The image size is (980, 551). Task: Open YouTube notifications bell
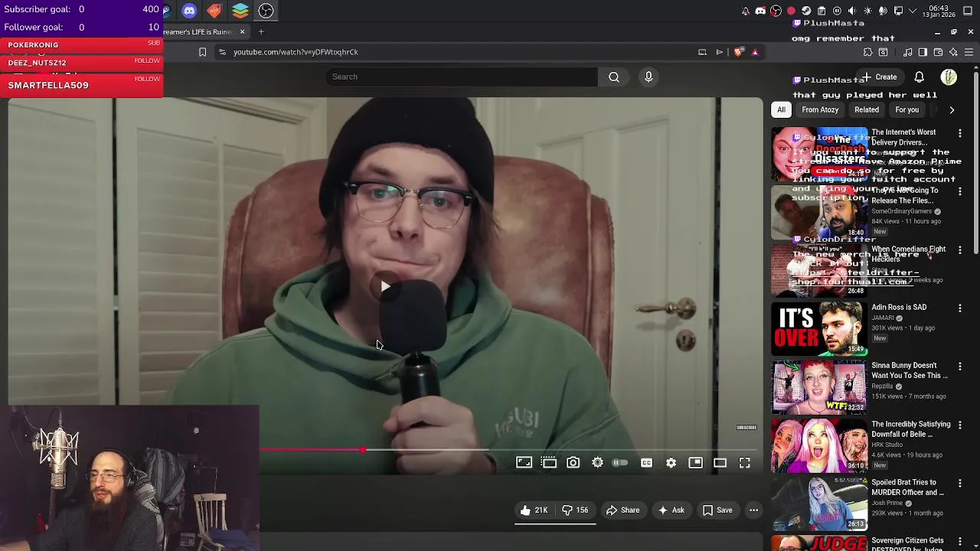919,77
